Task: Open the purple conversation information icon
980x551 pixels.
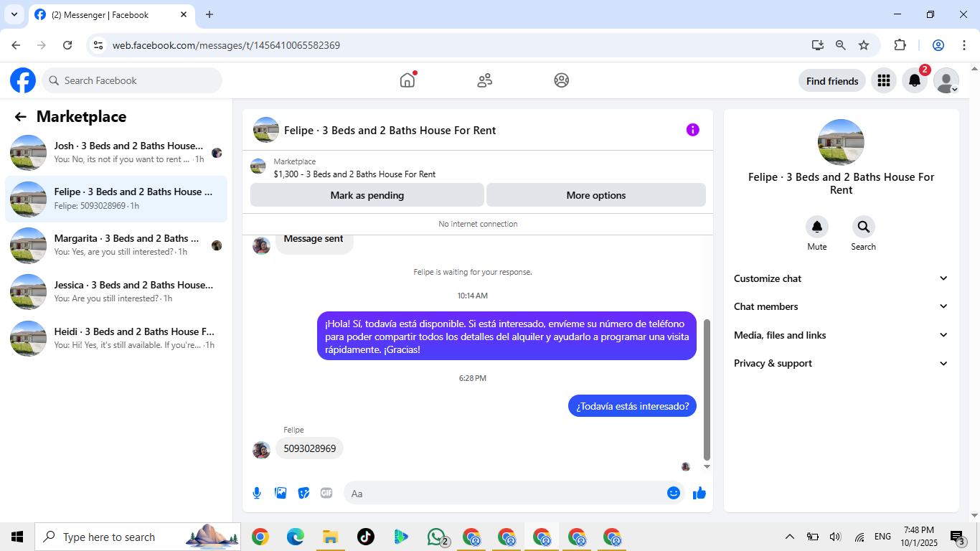Action: coord(692,130)
